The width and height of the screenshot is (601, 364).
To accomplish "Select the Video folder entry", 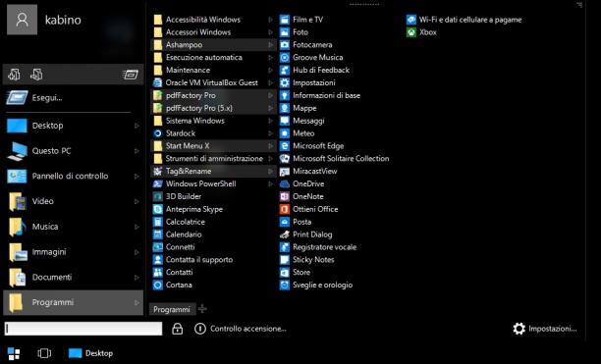I will pyautogui.click(x=73, y=201).
